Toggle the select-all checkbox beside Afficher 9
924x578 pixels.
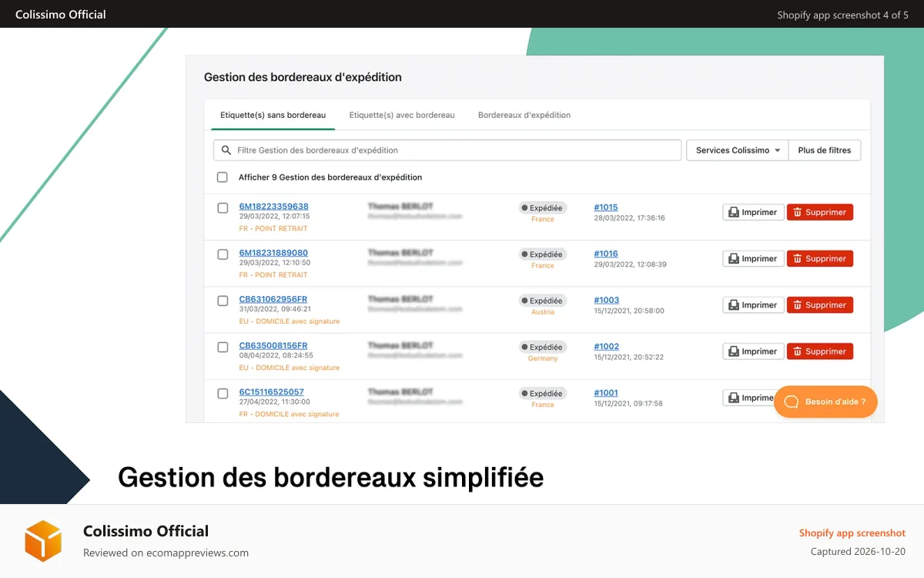(223, 177)
